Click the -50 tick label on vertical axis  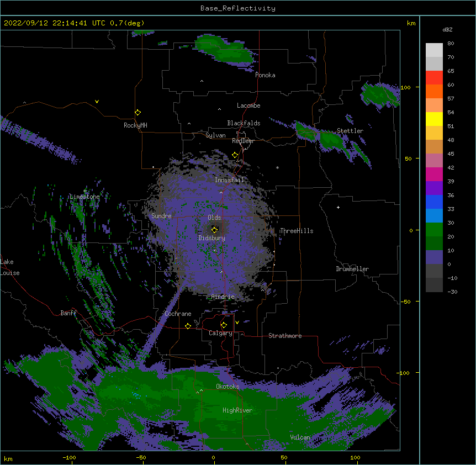(x=405, y=302)
